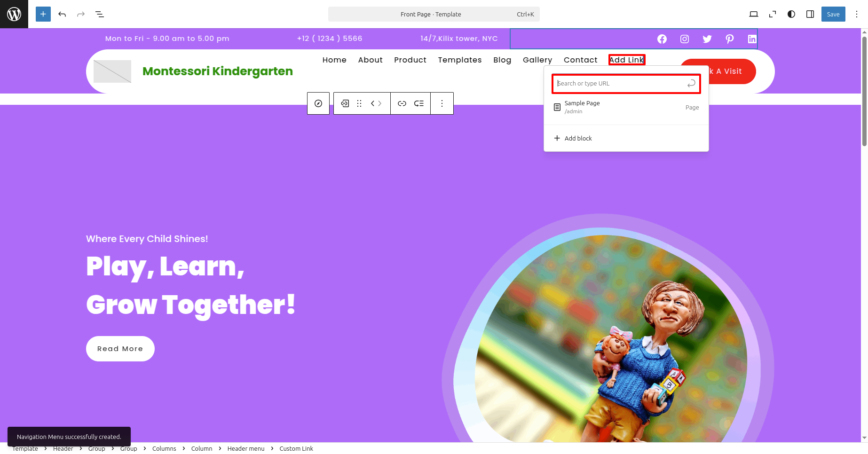This screenshot has height=454, width=868.
Task: Choose the Sample Page suggestion
Action: click(x=626, y=107)
